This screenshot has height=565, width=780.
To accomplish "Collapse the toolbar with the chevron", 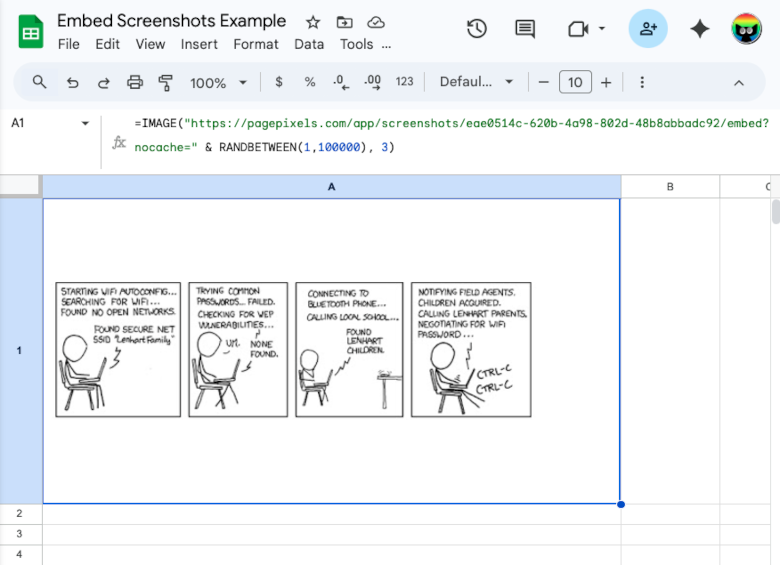I will click(739, 82).
